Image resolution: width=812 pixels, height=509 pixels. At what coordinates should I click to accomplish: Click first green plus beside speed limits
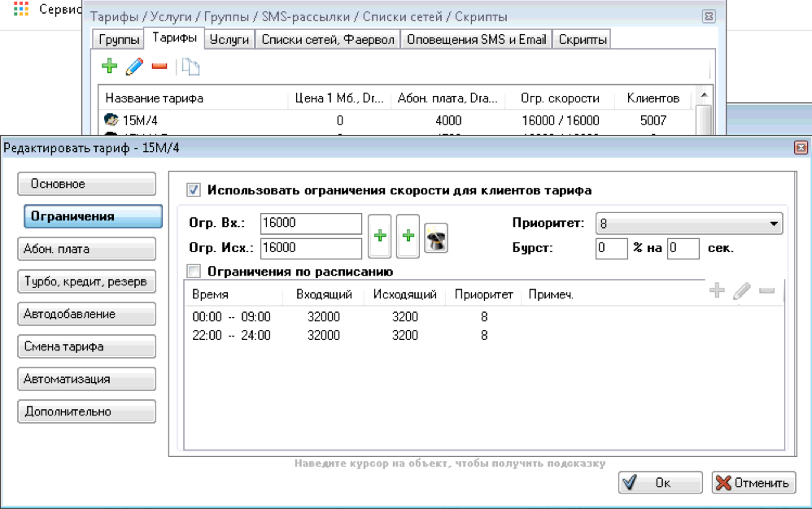380,236
